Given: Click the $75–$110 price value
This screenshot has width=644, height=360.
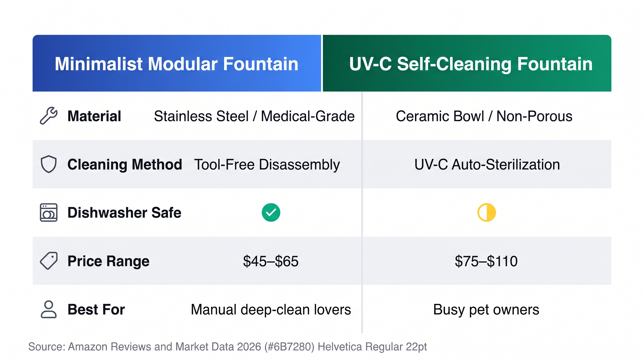Looking at the screenshot, I should pyautogui.click(x=486, y=261).
